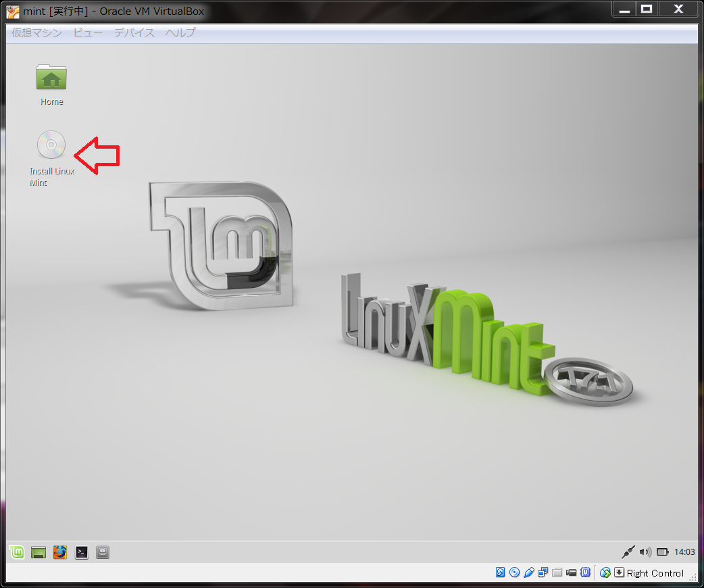
Task: Open the デバイス menu
Action: (134, 32)
